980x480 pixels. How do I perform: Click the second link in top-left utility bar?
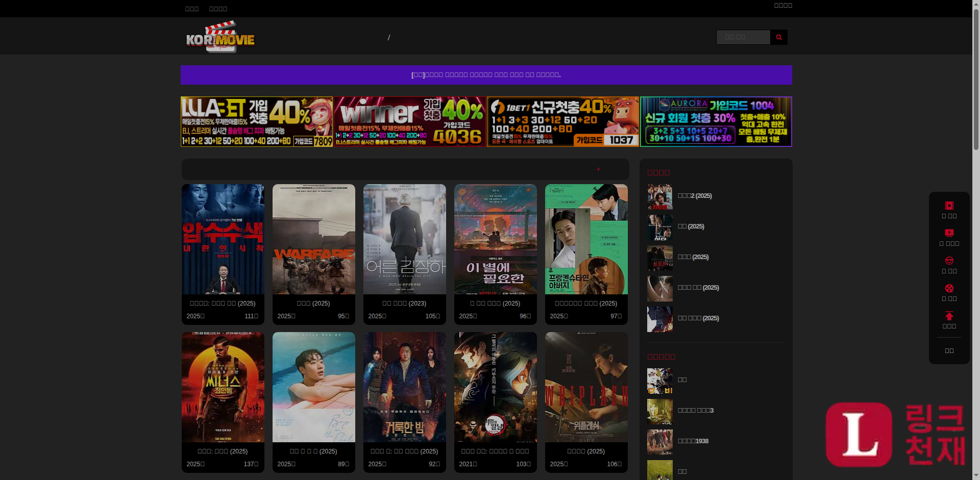(x=218, y=9)
